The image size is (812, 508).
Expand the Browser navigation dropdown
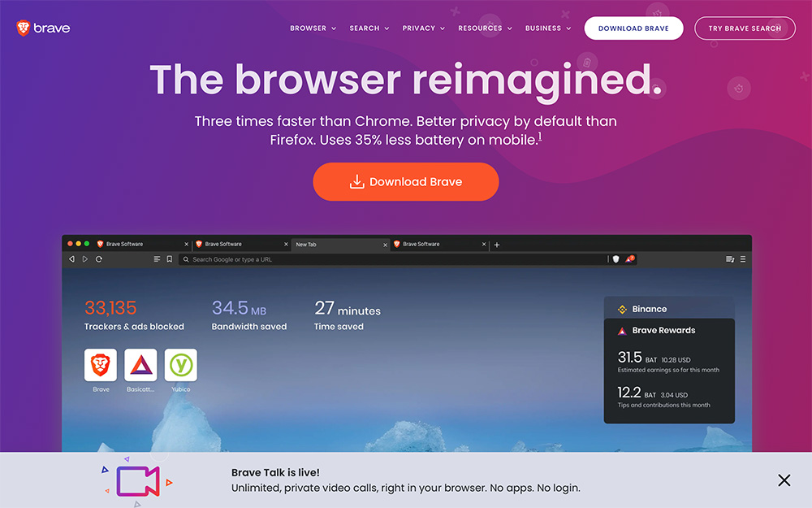[x=313, y=28]
